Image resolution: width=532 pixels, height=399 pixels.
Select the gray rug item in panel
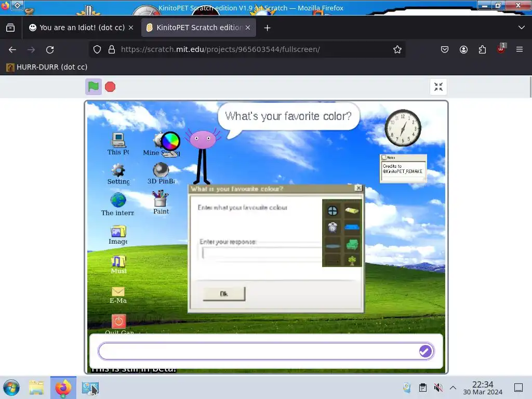point(332,246)
